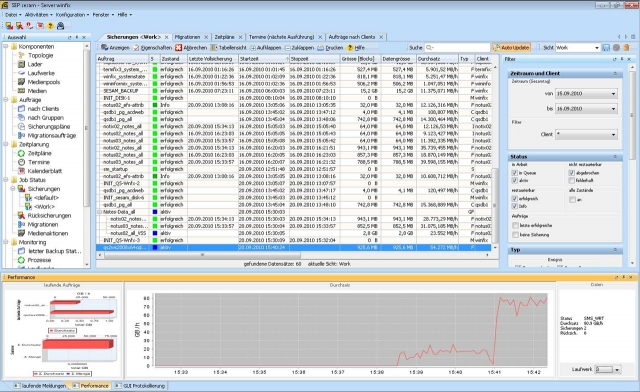The image size is (640, 392).
Task: Select Laufwerke in the tree
Action: [x=41, y=74]
